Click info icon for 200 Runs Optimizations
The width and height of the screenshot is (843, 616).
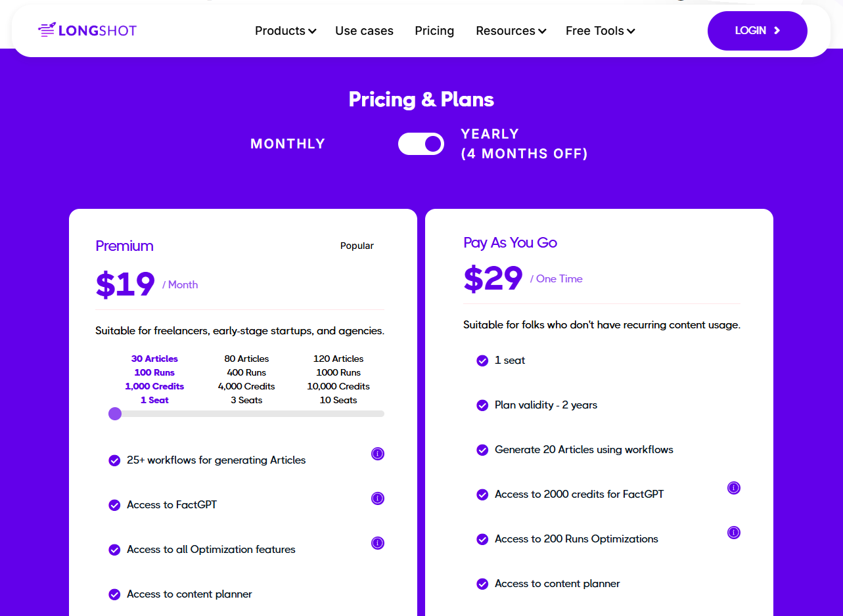click(734, 533)
